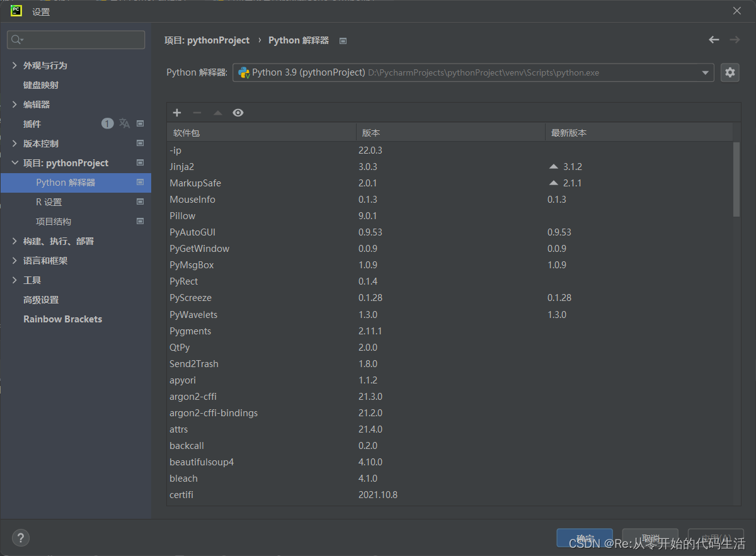The image size is (756, 556).
Task: Select the beautifulsoup4 package row
Action: point(450,462)
